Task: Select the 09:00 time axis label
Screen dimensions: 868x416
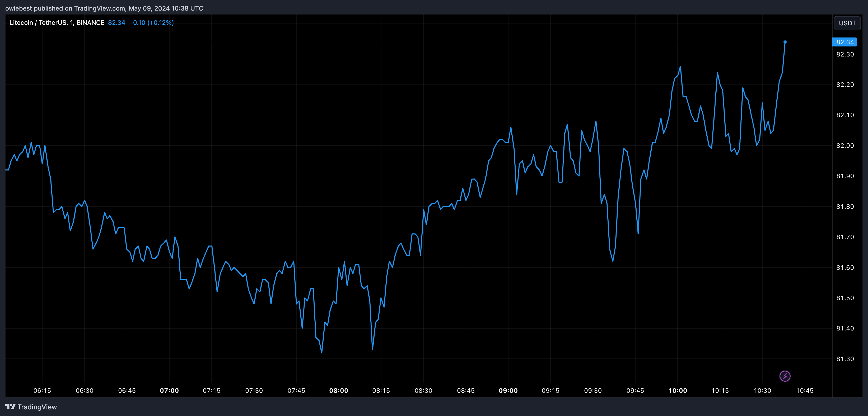Action: 508,390
